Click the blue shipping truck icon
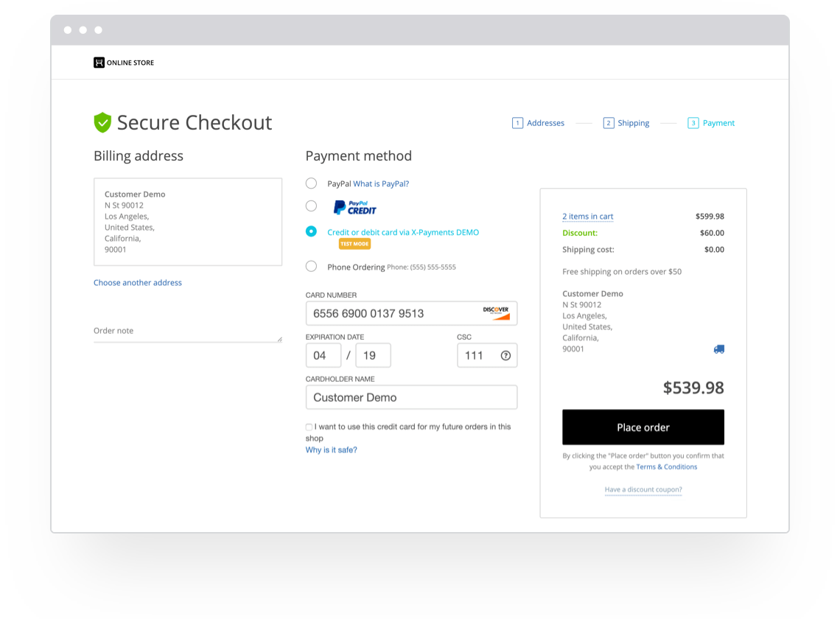 pos(719,349)
